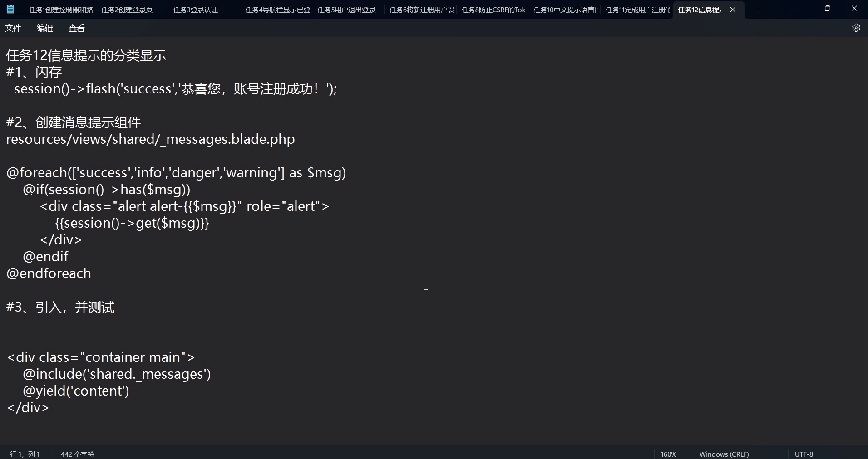
Task: Switch to the 任务3登录认证 tab
Action: [x=195, y=10]
